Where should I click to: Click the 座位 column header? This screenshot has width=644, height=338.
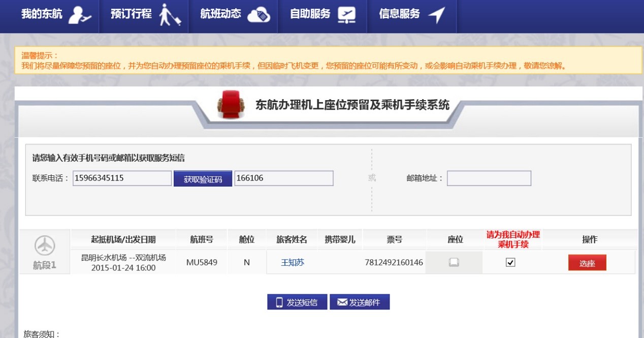coord(456,239)
